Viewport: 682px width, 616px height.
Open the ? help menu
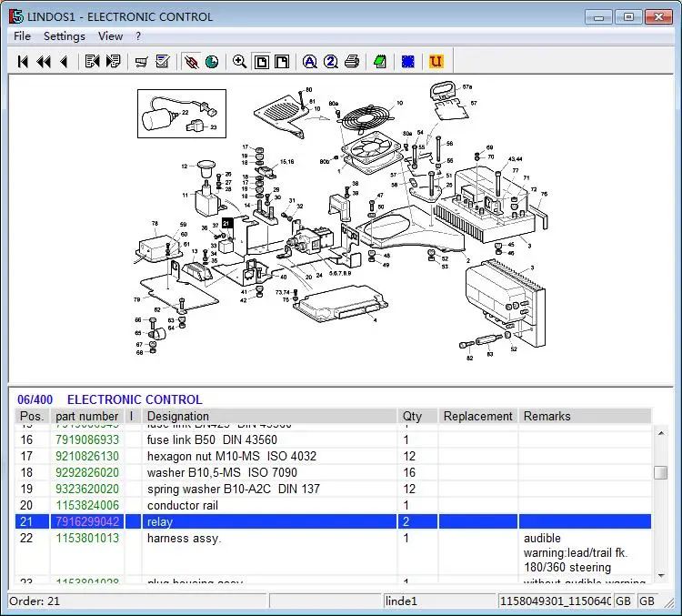[x=138, y=36]
